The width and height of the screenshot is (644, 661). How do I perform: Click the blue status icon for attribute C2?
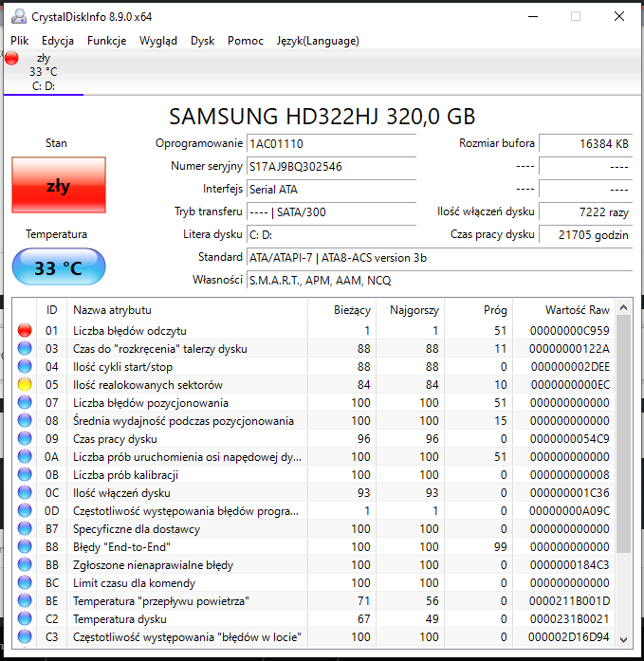click(x=25, y=618)
